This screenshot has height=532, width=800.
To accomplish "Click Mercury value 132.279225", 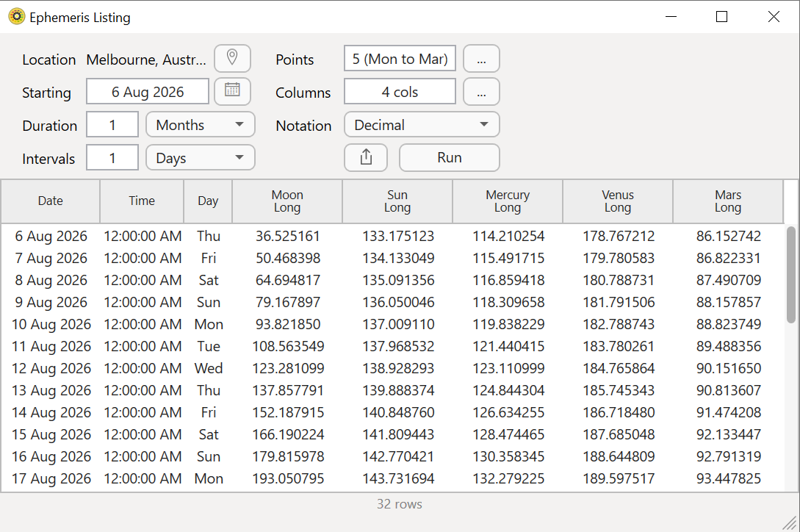I will click(508, 478).
